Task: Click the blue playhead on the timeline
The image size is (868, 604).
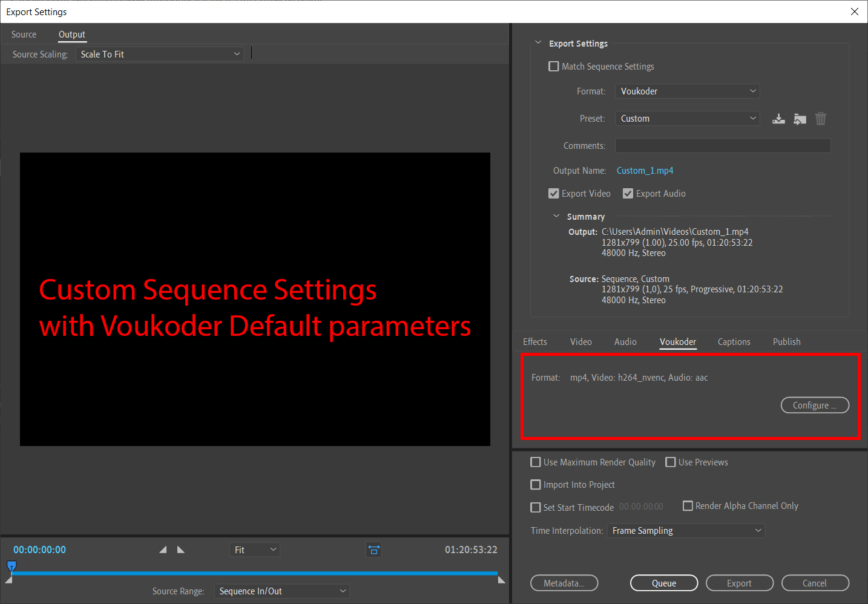Action: click(x=12, y=566)
